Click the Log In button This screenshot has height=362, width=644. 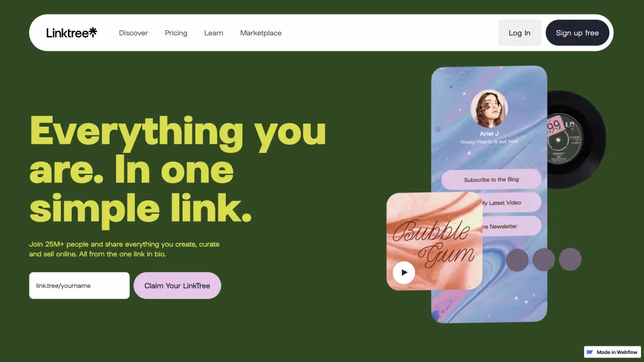[x=520, y=33]
